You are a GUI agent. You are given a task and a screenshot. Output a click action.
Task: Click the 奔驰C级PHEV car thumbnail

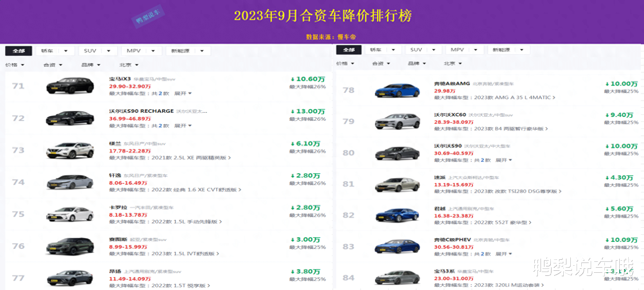(398, 246)
